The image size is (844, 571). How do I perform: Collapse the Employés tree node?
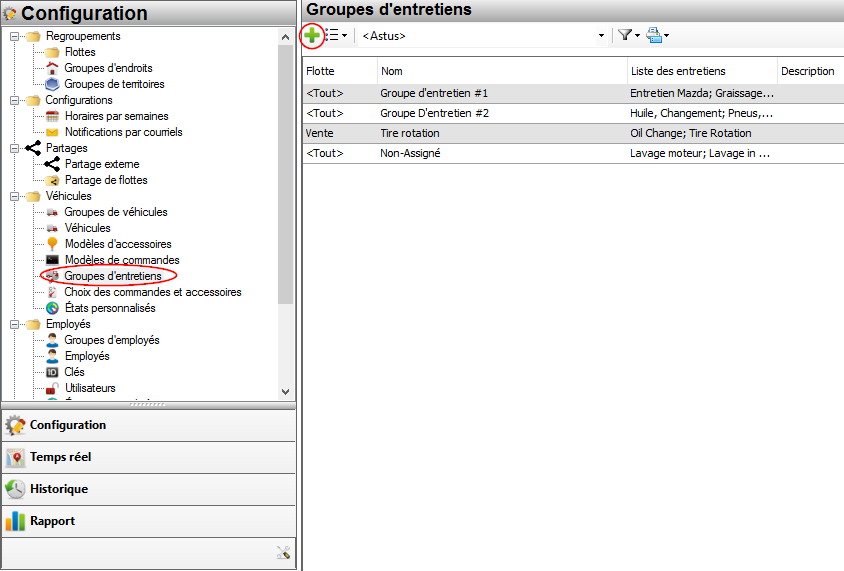point(15,324)
